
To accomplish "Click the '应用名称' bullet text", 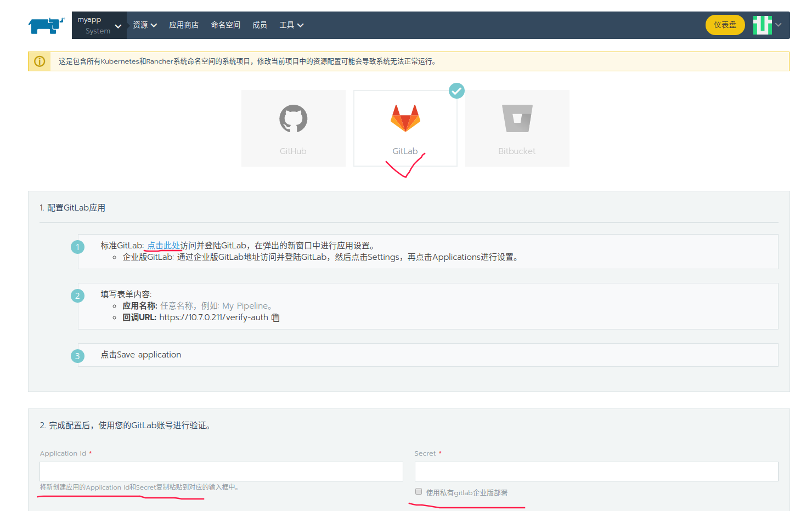I will point(198,306).
